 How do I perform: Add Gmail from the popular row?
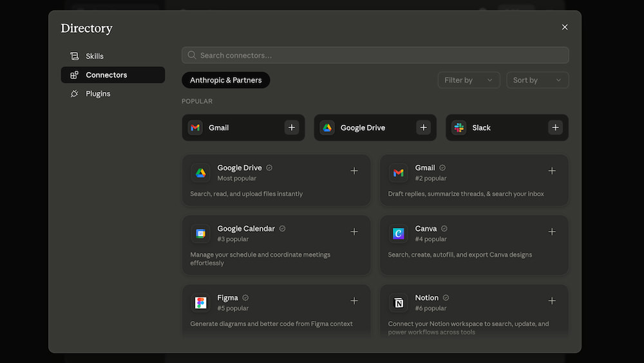292,127
